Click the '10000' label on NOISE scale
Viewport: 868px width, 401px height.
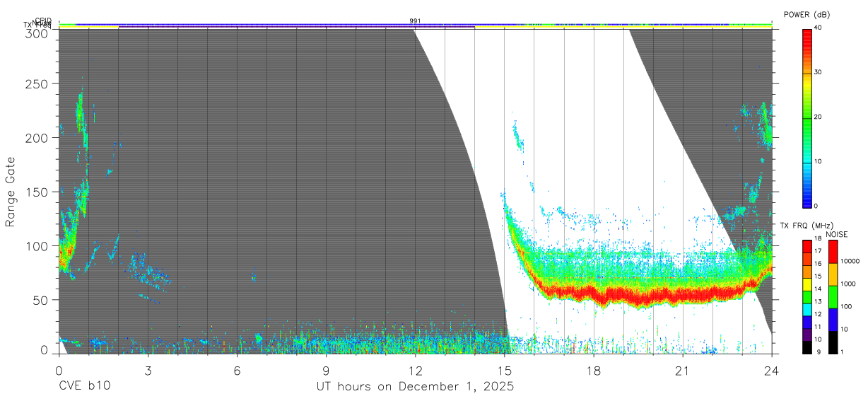pyautogui.click(x=851, y=262)
